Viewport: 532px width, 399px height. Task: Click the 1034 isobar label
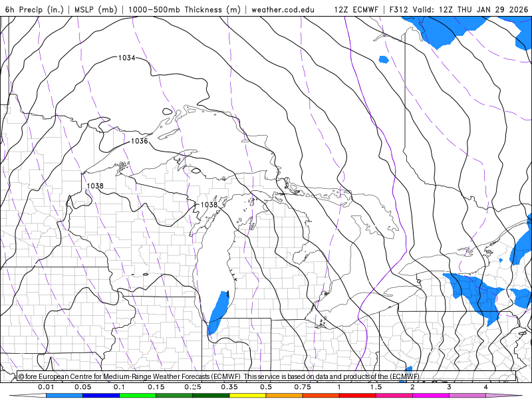[126, 58]
